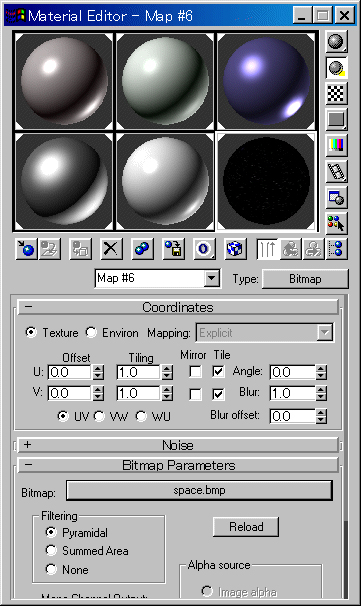Click the Assign Material to Selection icon
This screenshot has width=361, height=606.
80,249
